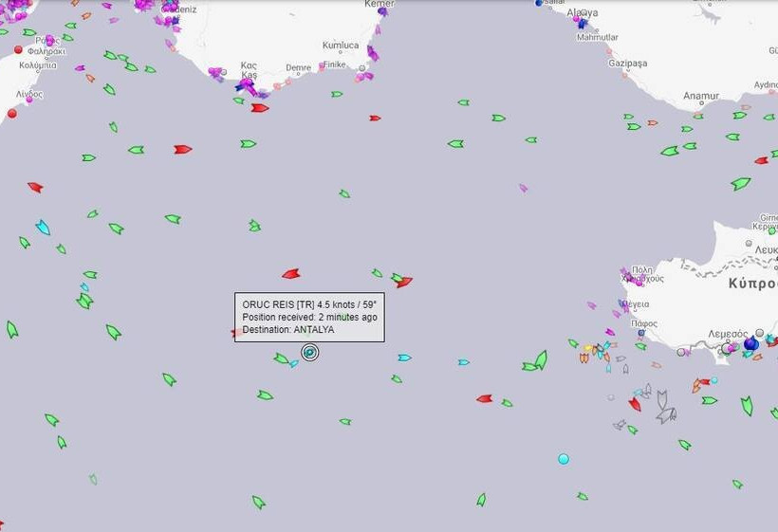
Task: Select the Anamur place label
Action: coord(701,96)
